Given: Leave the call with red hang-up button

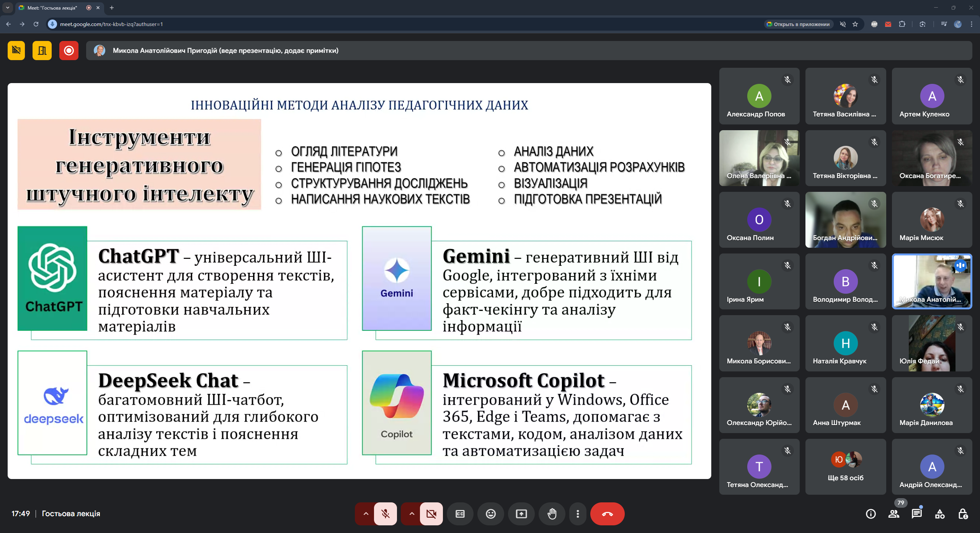Looking at the screenshot, I should tap(608, 514).
